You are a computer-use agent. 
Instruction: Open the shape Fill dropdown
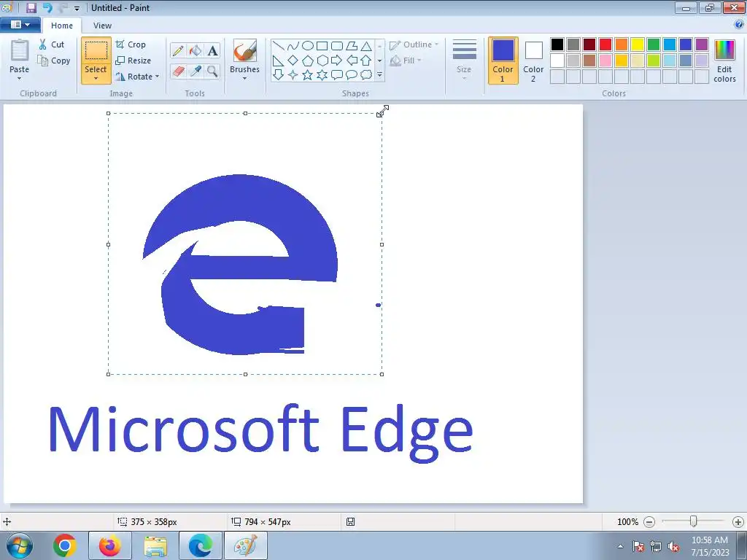tap(406, 61)
